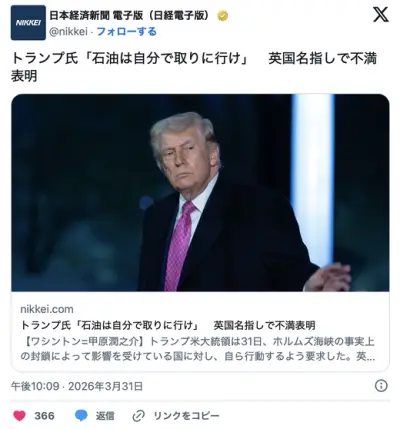Screen dimensions: 400x429
Task: Open the @nikkei handle
Action: click(x=69, y=32)
